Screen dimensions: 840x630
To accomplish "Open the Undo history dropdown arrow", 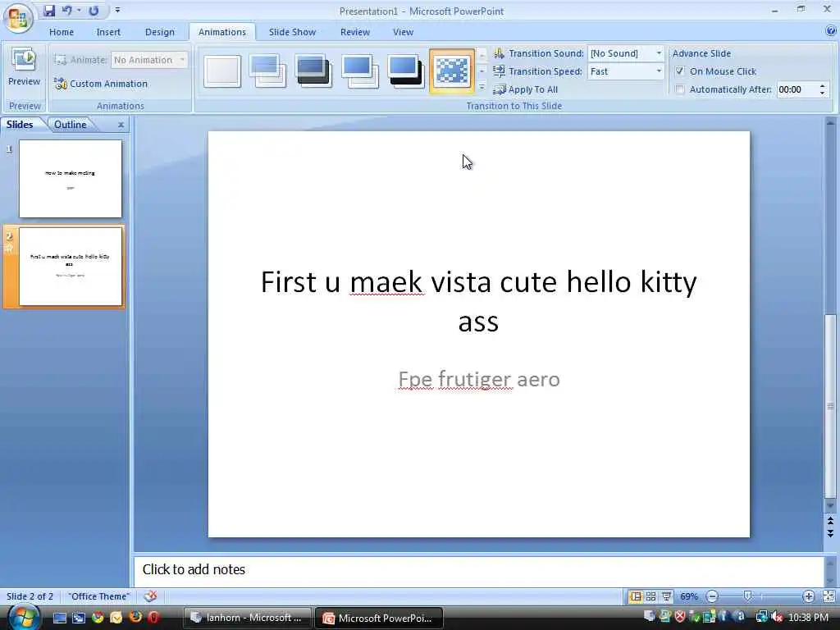I will [79, 11].
